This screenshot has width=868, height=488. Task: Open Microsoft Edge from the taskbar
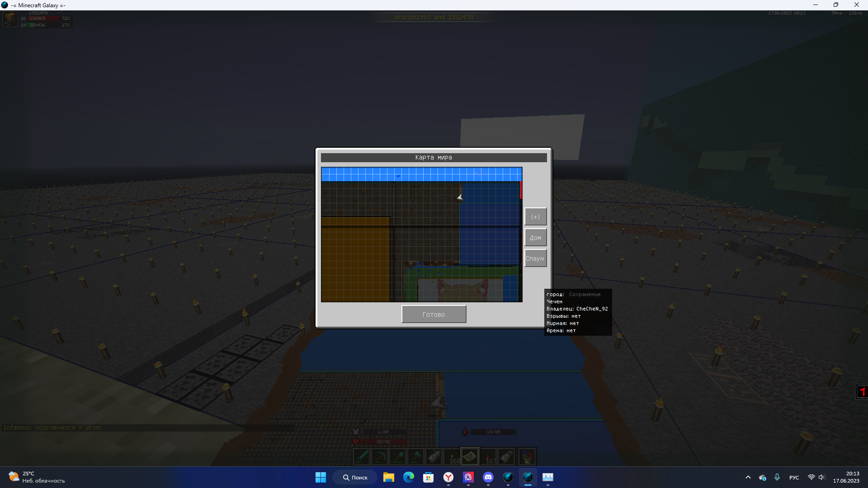point(408,477)
